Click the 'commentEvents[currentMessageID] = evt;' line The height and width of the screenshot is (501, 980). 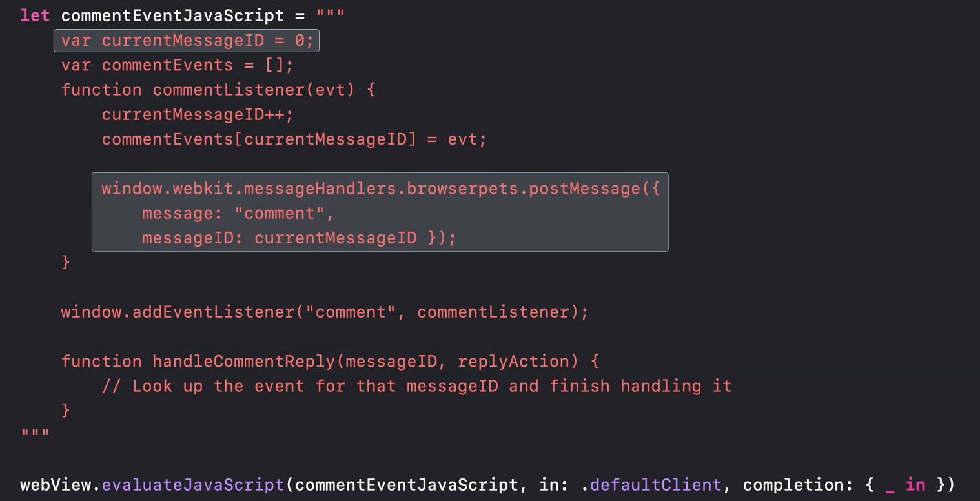(x=294, y=139)
